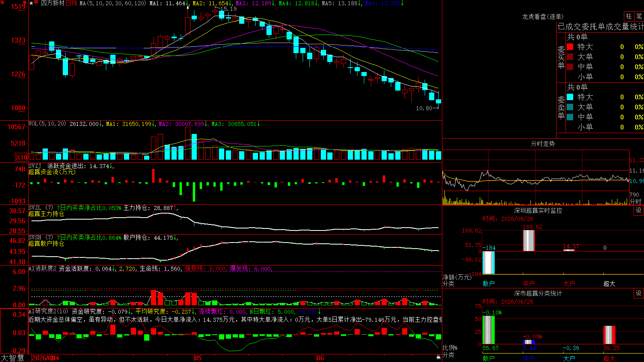Click the X10 volume scale marker
Screen dimensions: 644x362
point(21,157)
